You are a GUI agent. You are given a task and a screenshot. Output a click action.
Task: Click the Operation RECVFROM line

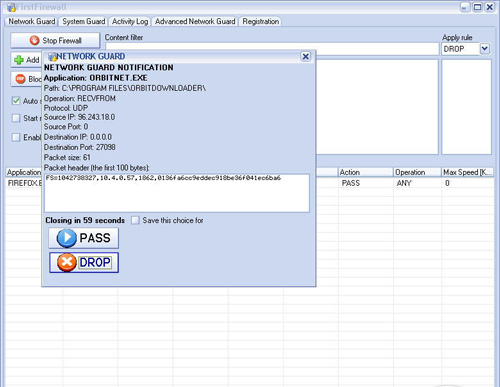(x=80, y=98)
